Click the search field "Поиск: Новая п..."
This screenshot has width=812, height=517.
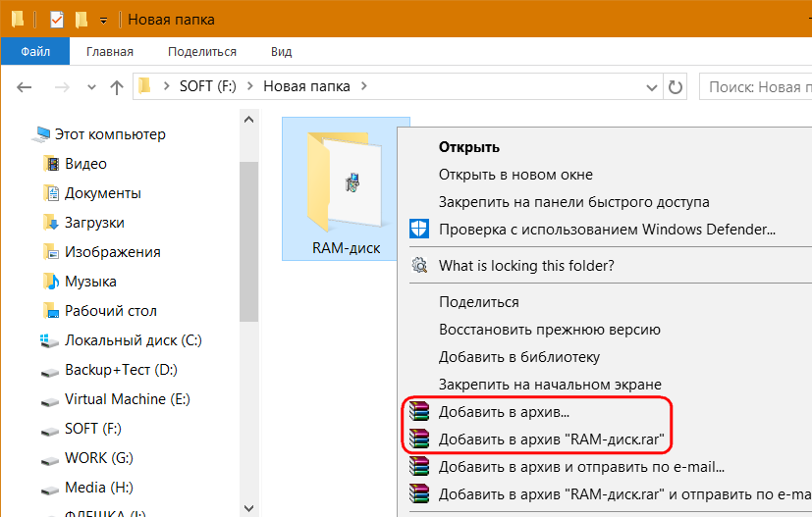pos(754,87)
